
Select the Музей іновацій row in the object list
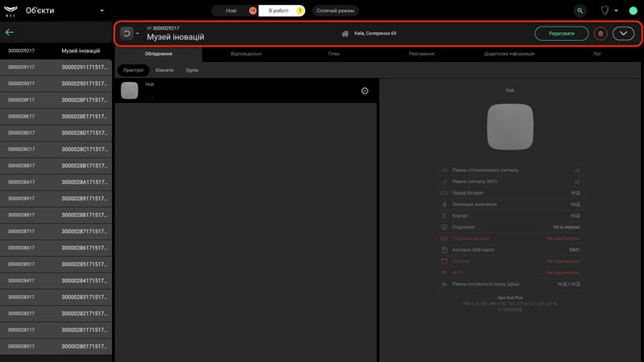click(x=56, y=51)
